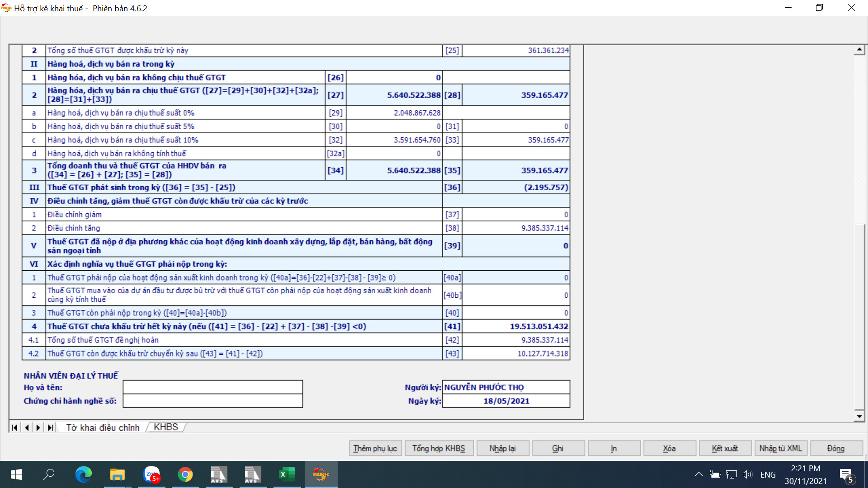
Task: Edit the Ngày ký date field
Action: point(506,401)
